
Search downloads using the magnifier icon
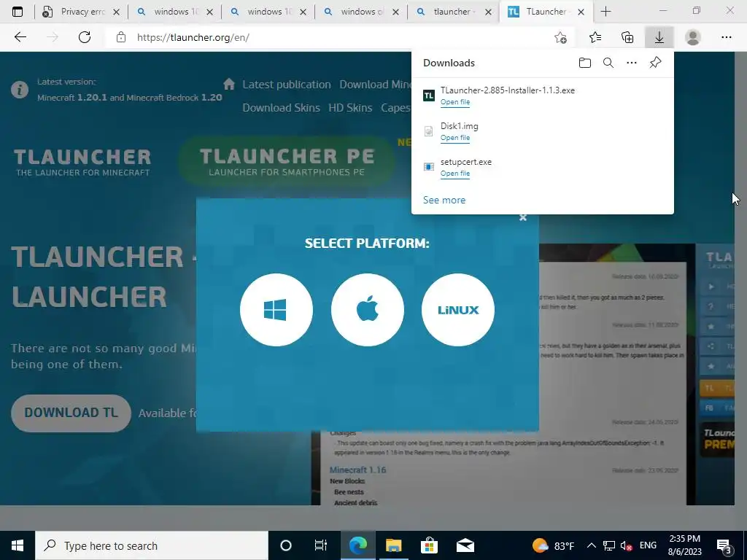click(608, 63)
